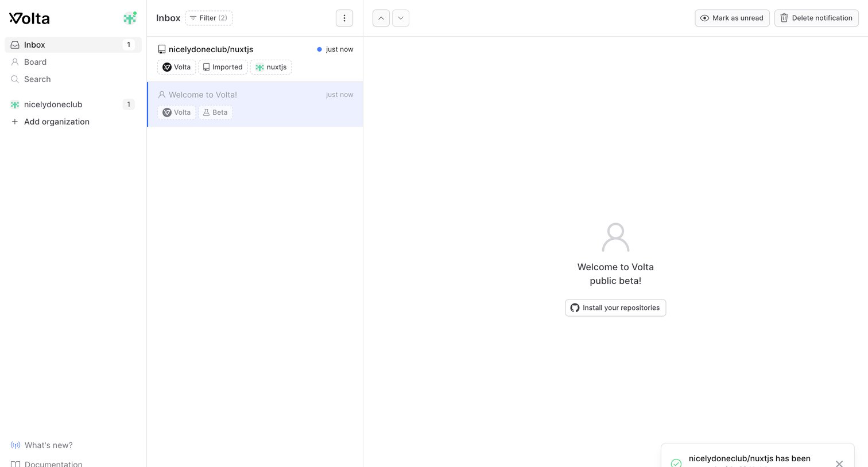The width and height of the screenshot is (868, 467).
Task: Select the nicelydoneclub organization
Action: (x=73, y=104)
